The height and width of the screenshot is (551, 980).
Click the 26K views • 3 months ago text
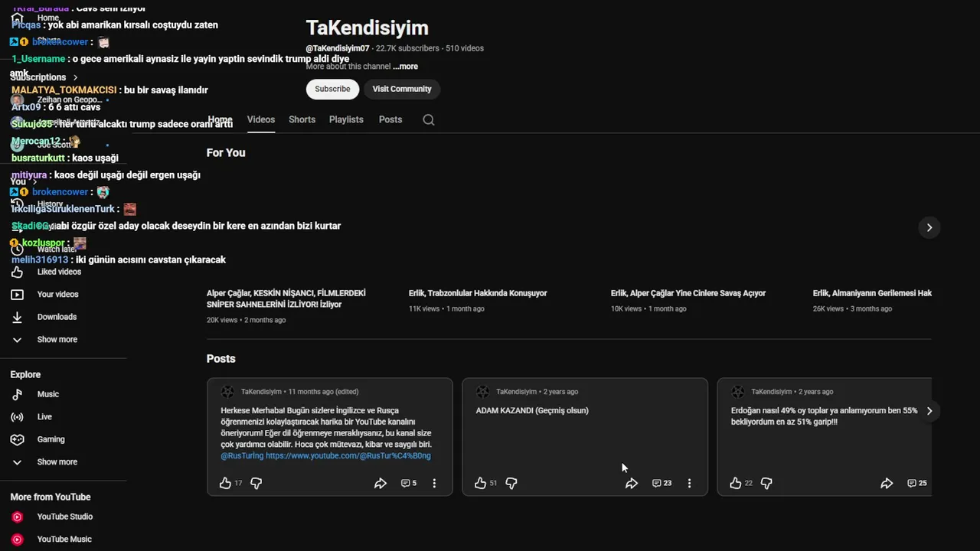852,309
